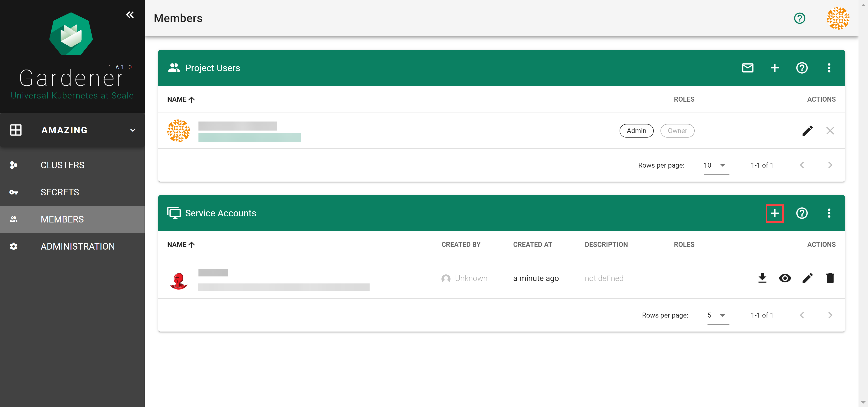Sort Service Accounts by Name column
This screenshot has width=868, height=407.
tap(181, 245)
